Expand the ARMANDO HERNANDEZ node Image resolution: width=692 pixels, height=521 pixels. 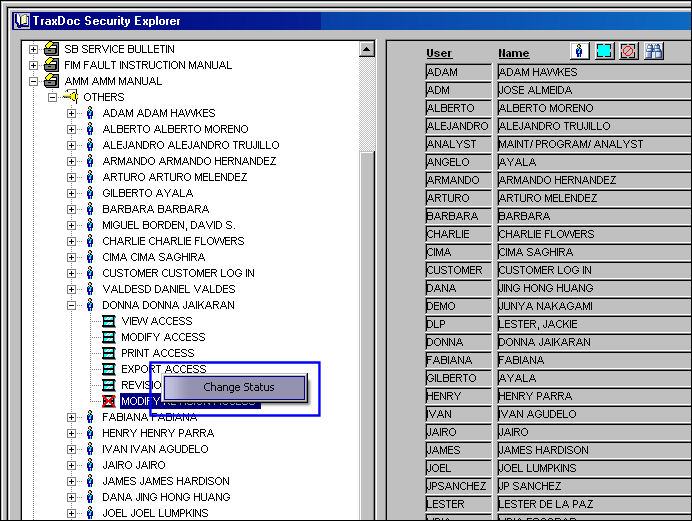[71, 161]
